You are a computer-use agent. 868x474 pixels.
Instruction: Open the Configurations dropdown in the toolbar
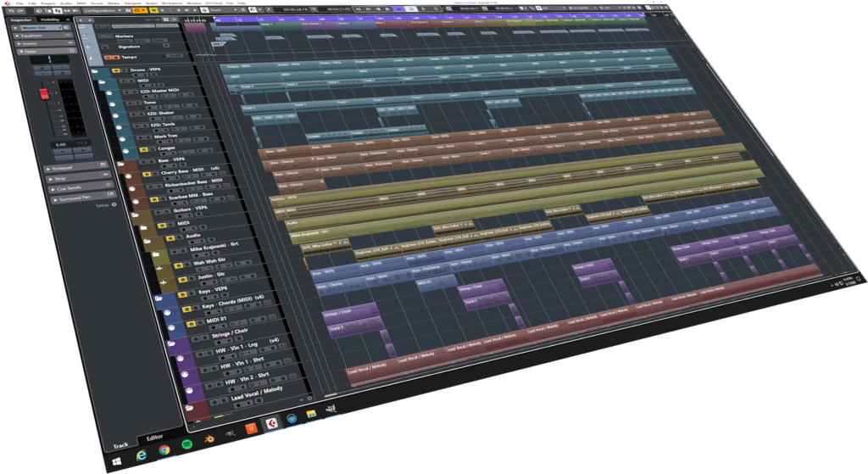click(103, 10)
